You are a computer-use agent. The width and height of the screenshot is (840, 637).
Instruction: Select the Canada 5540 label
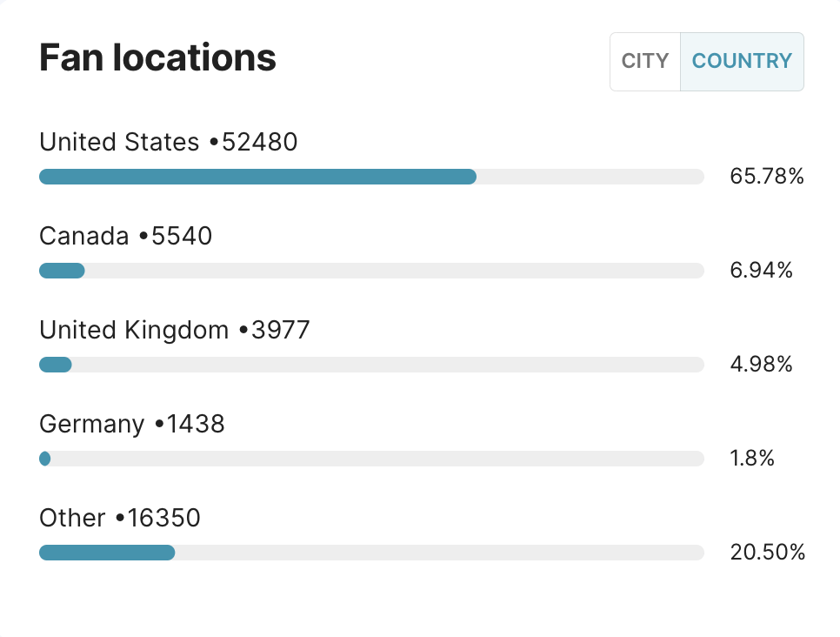(x=126, y=236)
